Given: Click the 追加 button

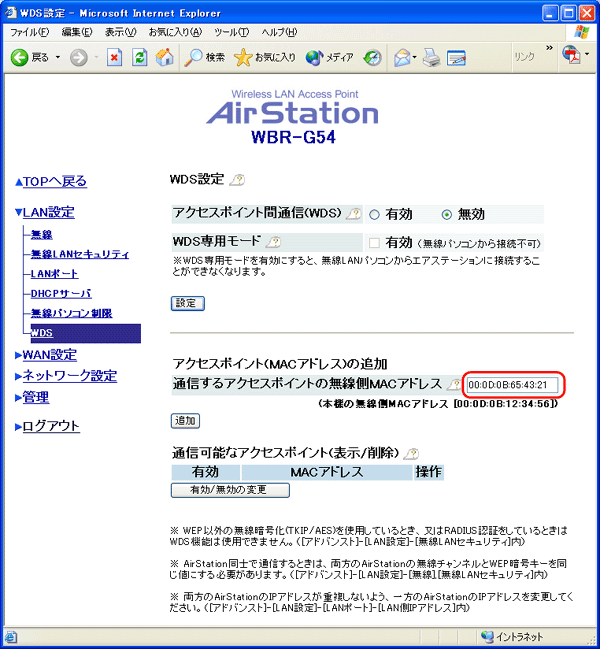Looking at the screenshot, I should point(185,421).
